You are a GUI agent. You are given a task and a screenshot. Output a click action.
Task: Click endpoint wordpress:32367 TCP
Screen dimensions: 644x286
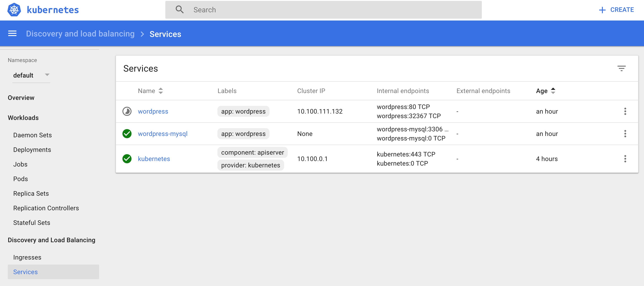click(x=409, y=116)
